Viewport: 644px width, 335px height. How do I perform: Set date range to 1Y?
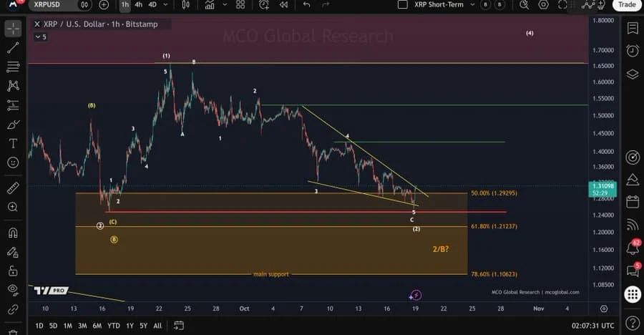[x=130, y=326]
